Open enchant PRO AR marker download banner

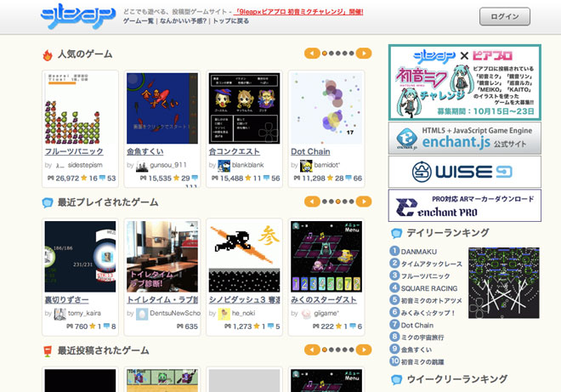pyautogui.click(x=464, y=206)
